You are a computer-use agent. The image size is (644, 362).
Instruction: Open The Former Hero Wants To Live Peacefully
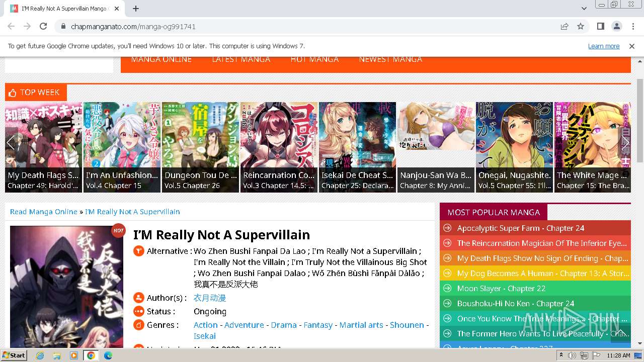[x=543, y=333]
